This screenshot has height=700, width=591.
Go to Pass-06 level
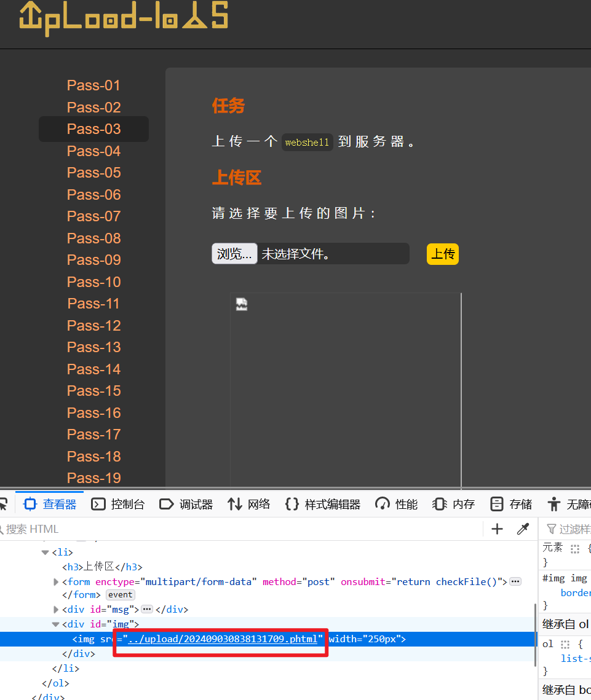[x=94, y=195]
